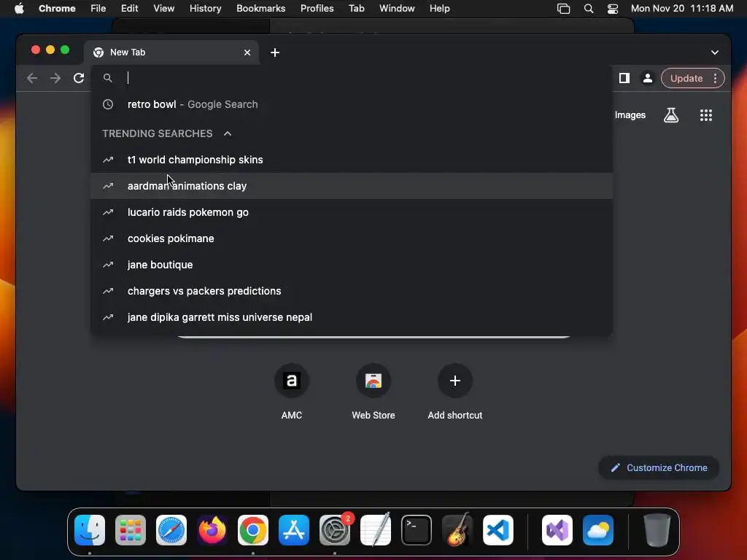Screen dimensions: 747x560
Task: Click the Add shortcut plus button
Action: pyautogui.click(x=455, y=381)
